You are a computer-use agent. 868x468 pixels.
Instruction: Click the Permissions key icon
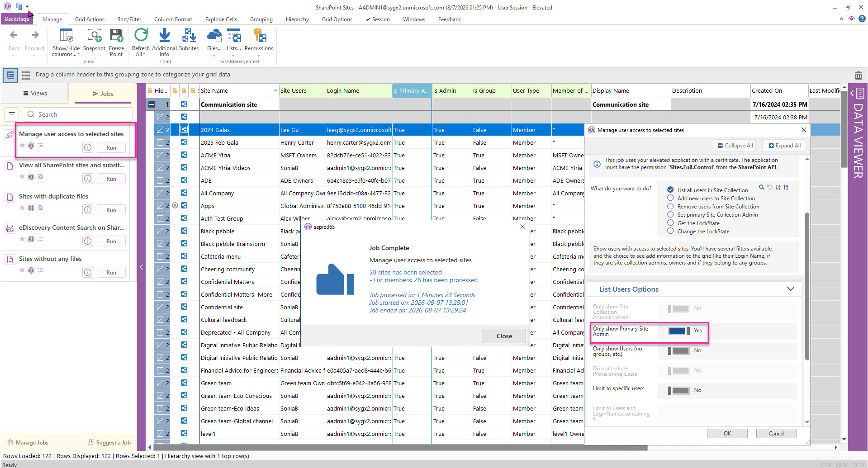coord(259,35)
